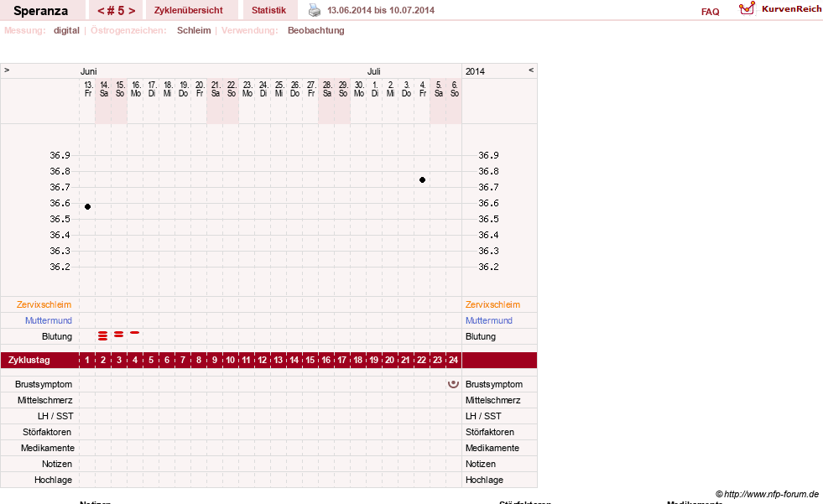Screen dimensions: 823x504
Task: Expand the chart with the top-left > arrow
Action: point(7,70)
